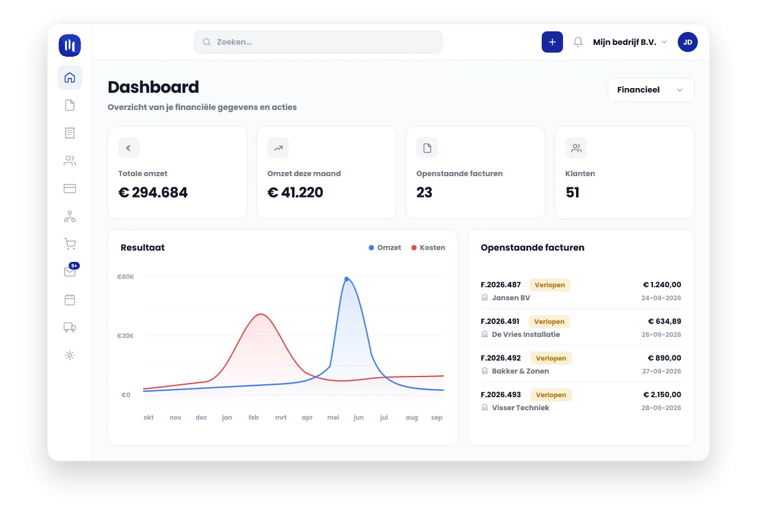The width and height of the screenshot is (757, 532).
Task: Click customer name Jansen BV
Action: pyautogui.click(x=511, y=298)
